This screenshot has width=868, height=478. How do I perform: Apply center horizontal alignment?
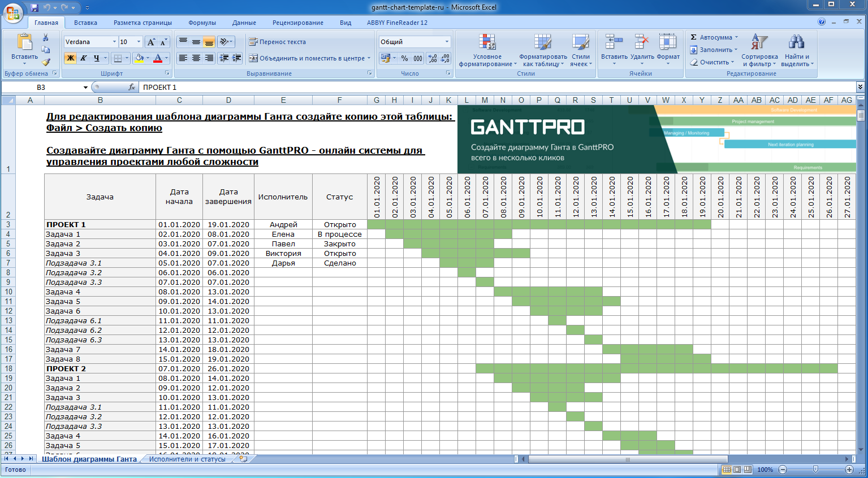196,58
